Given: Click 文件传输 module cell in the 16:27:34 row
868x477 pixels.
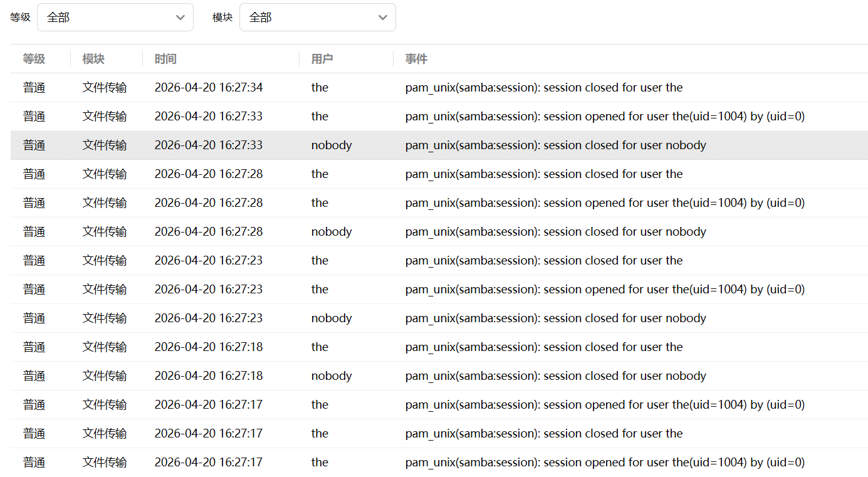Looking at the screenshot, I should click(105, 88).
